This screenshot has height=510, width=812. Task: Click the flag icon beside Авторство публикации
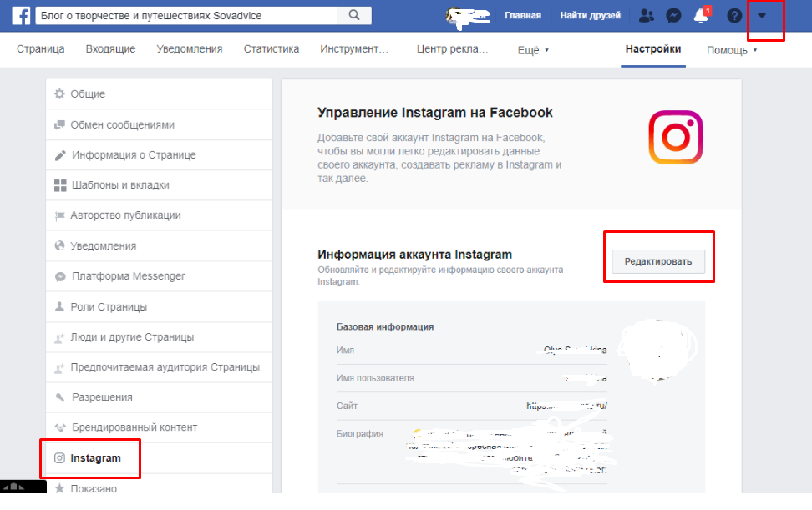[x=59, y=215]
